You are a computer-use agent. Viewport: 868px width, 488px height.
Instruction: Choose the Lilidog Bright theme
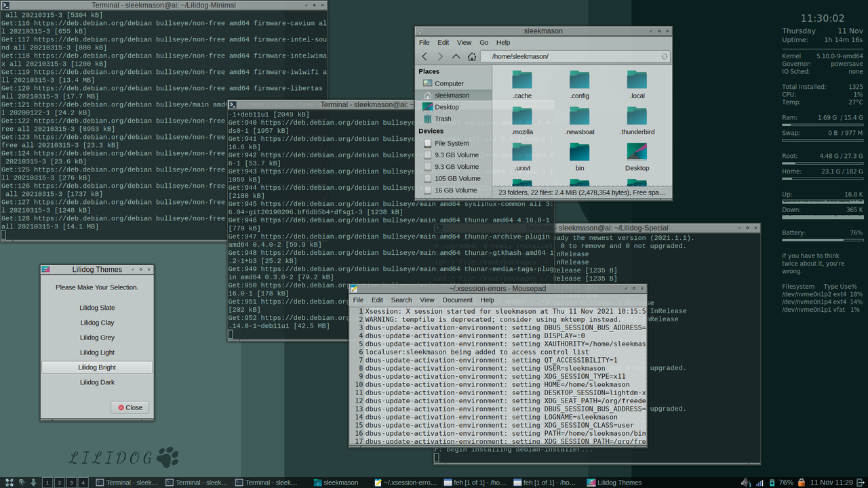click(97, 367)
